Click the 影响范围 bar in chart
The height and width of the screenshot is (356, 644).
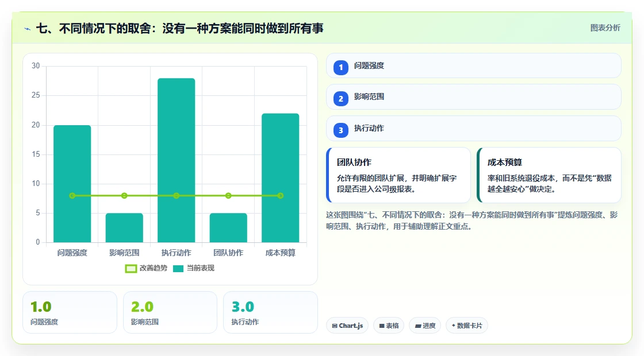pos(124,227)
